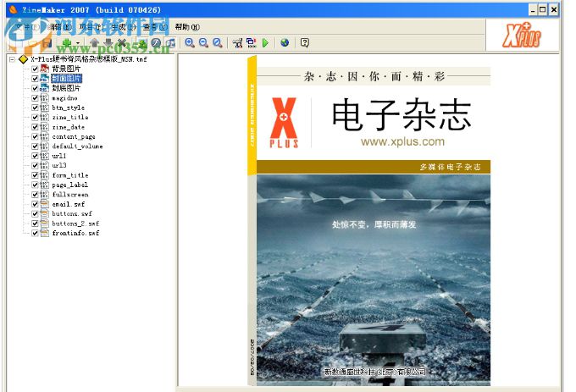The image size is (576, 392).
Task: Preview magazine with the green play icon
Action: (x=266, y=43)
